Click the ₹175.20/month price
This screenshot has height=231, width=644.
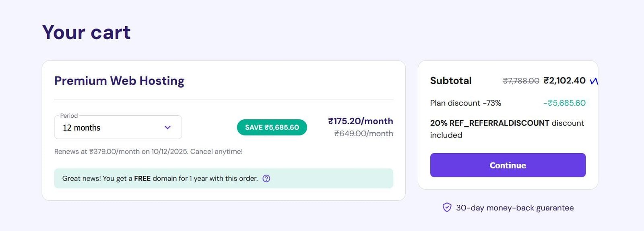[360, 121]
